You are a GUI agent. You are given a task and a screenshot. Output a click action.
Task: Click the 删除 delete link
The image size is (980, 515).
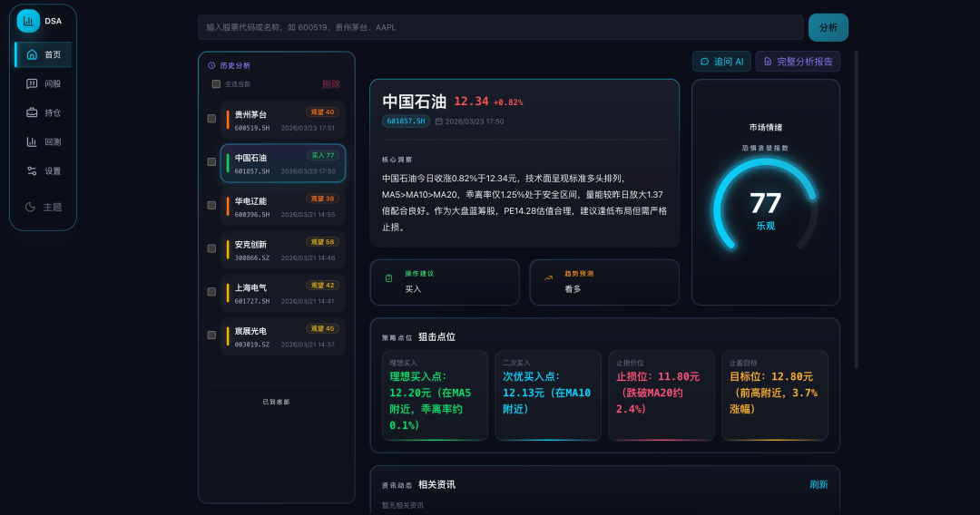point(331,84)
